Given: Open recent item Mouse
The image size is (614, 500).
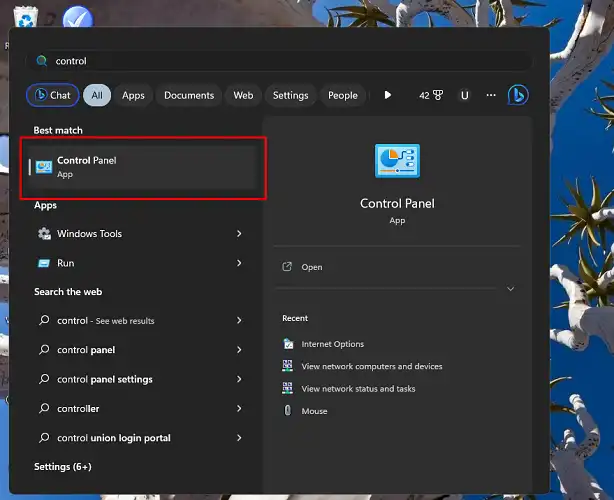Looking at the screenshot, I should [x=314, y=411].
